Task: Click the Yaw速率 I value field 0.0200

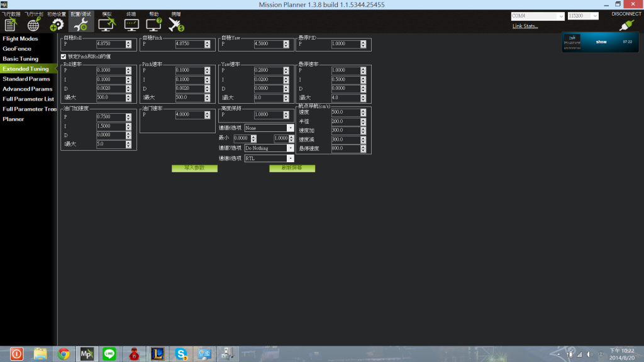Action: click(x=269, y=80)
